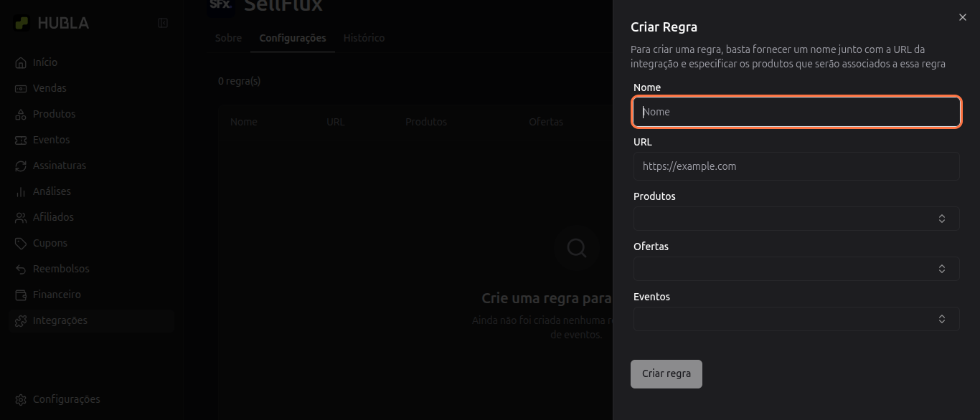Image resolution: width=980 pixels, height=420 pixels.
Task: Select the Cupons tag icon
Action: (21, 244)
